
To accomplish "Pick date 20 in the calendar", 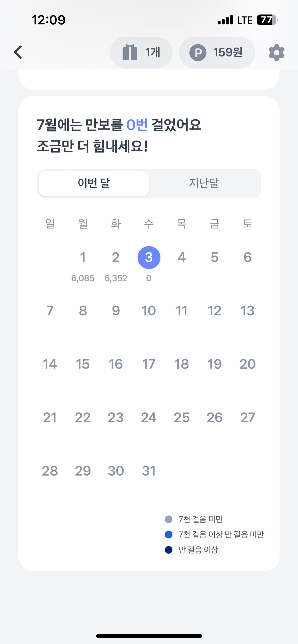I will tap(247, 364).
